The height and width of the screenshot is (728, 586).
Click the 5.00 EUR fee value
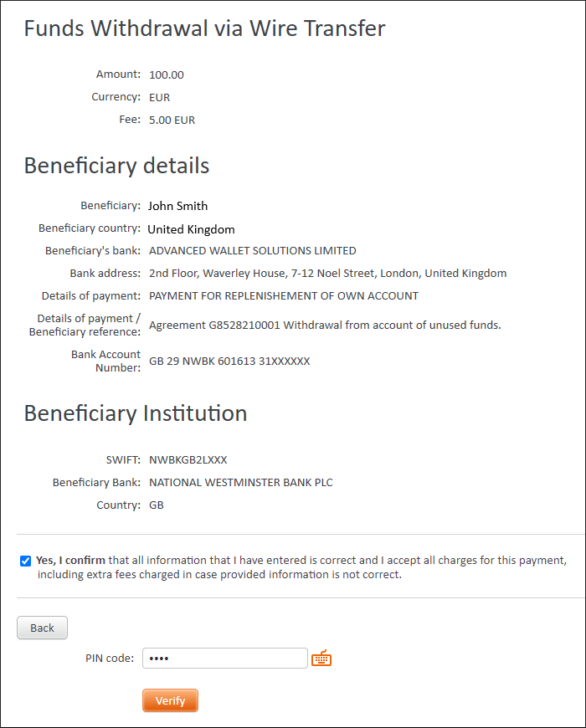click(172, 120)
